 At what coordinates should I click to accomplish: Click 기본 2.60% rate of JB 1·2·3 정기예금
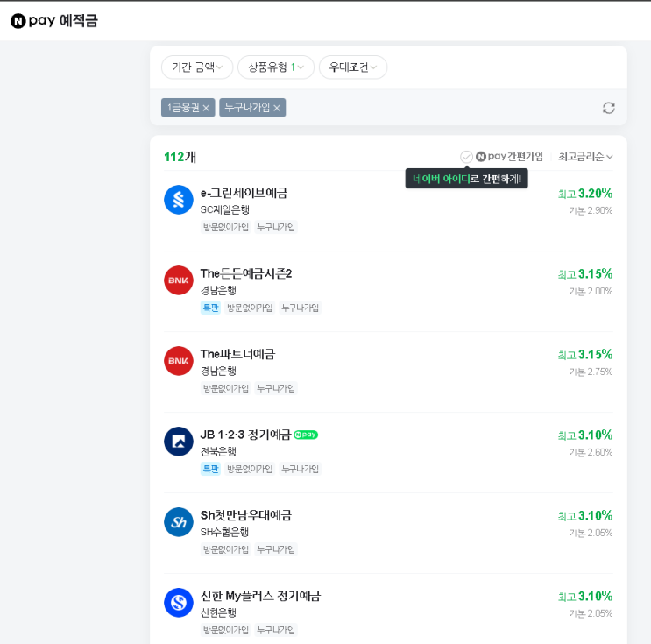(x=591, y=452)
